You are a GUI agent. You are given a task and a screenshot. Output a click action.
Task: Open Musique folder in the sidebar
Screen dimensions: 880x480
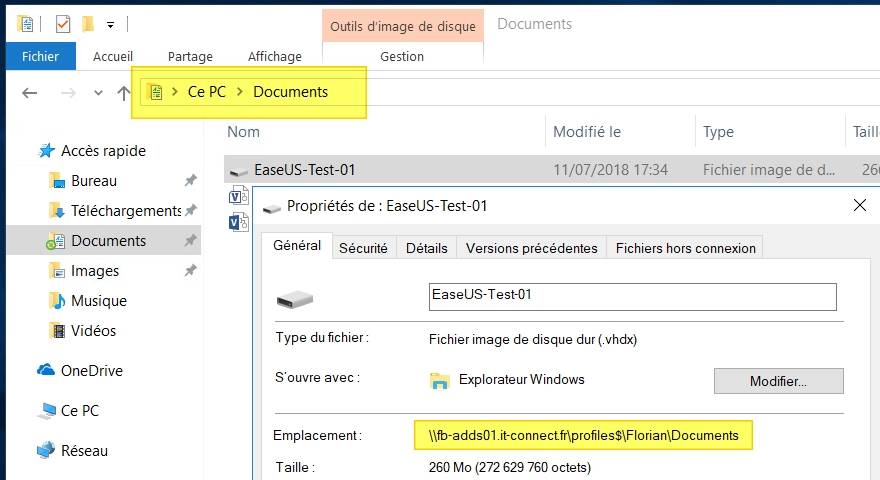(98, 301)
